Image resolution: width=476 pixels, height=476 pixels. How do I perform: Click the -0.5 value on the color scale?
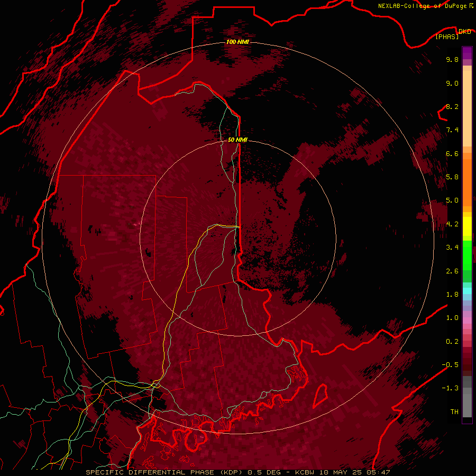tap(450, 365)
